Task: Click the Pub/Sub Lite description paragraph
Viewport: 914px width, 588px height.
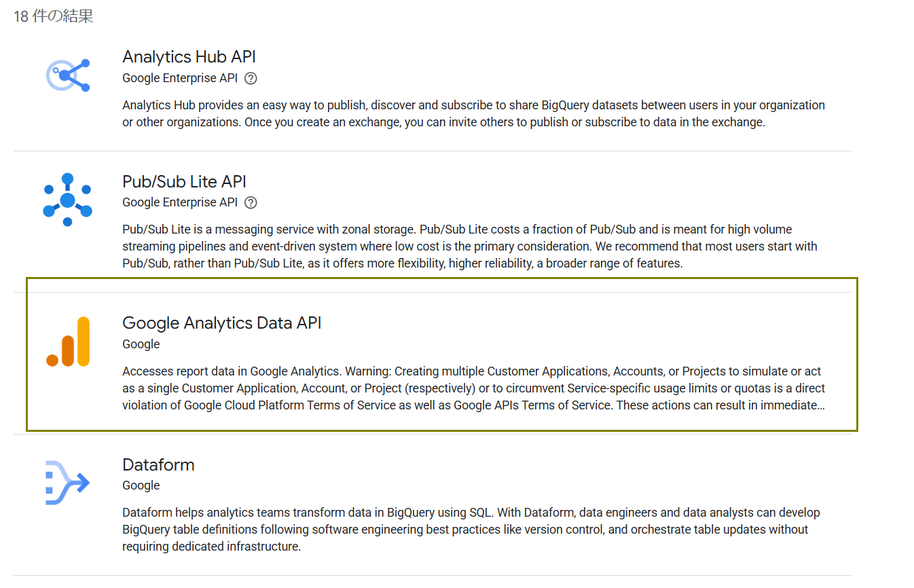Action: (469, 246)
